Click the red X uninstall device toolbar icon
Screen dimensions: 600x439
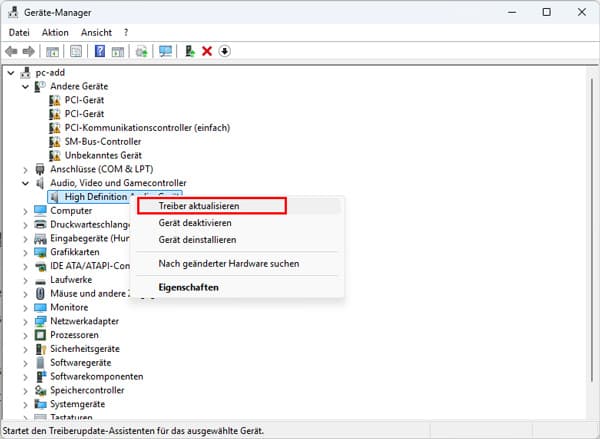pyautogui.click(x=207, y=51)
